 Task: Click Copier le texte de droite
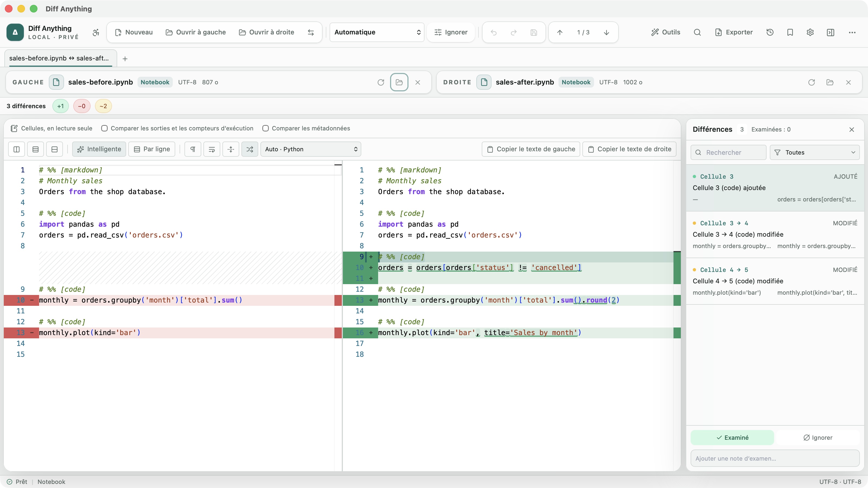click(629, 149)
